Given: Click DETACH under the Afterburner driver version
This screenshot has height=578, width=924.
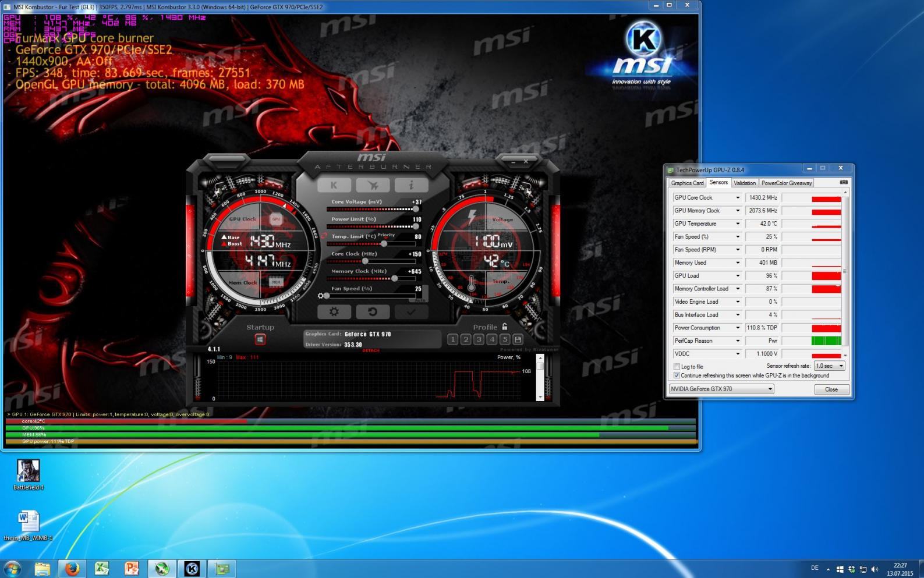Looking at the screenshot, I should pyautogui.click(x=371, y=350).
